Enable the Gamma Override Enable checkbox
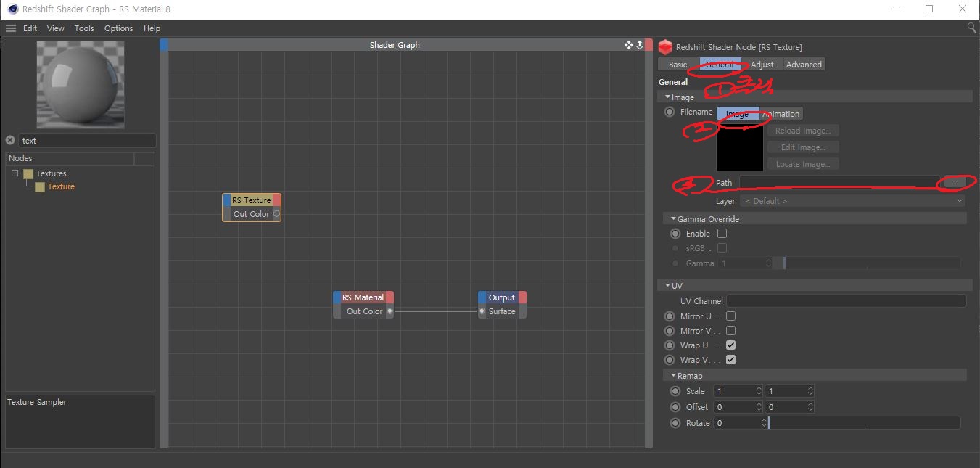 coord(722,234)
